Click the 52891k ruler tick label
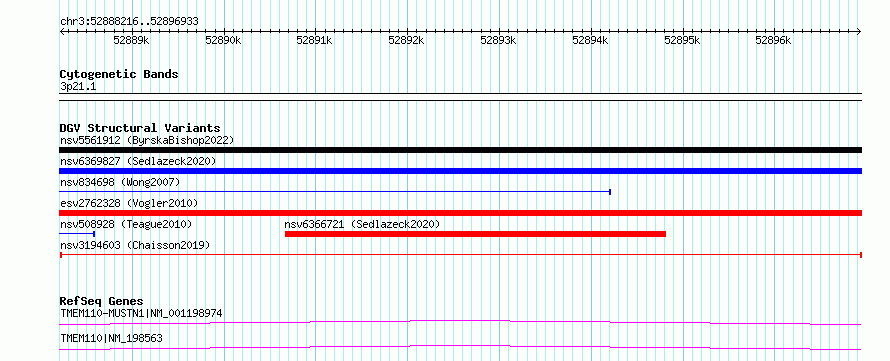 point(315,40)
